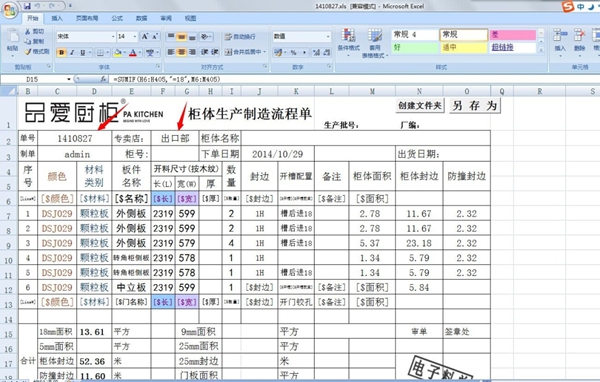The image size is (600, 382).
Task: Toggle Italic formatting
Action: 72,52
